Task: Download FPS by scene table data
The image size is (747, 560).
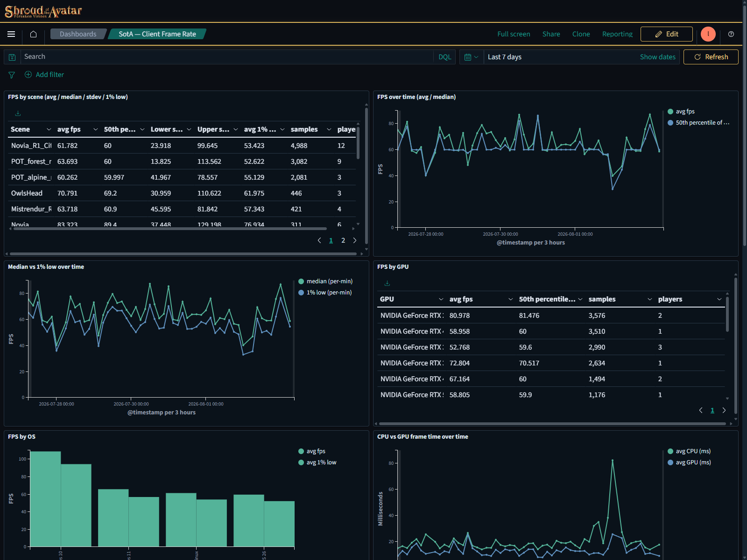Action: point(18,113)
